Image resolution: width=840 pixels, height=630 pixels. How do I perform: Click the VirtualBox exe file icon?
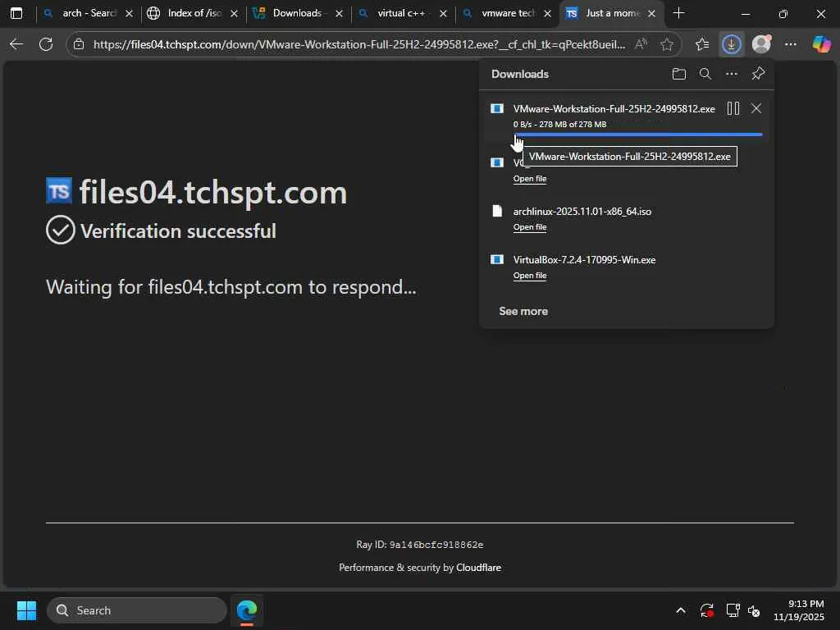[x=497, y=260]
